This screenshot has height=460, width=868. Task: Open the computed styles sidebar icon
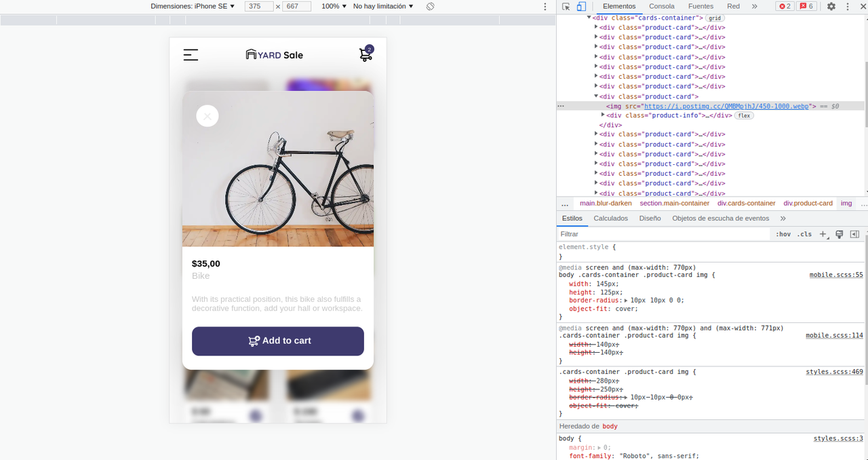(855, 234)
